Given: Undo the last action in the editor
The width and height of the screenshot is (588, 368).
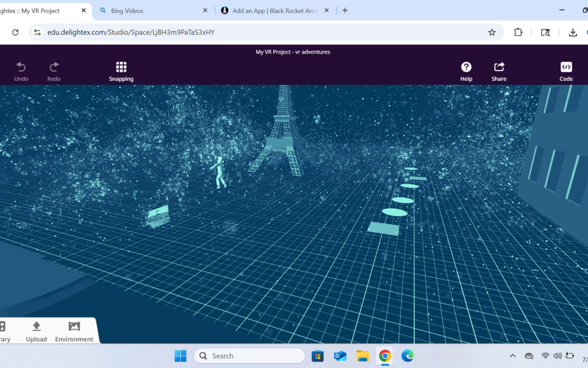Looking at the screenshot, I should pos(21,71).
